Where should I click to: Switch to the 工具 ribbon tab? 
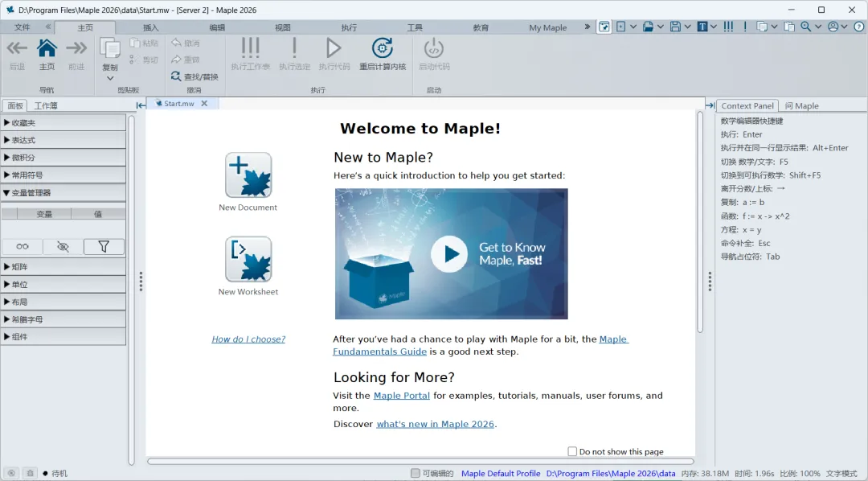pos(415,27)
